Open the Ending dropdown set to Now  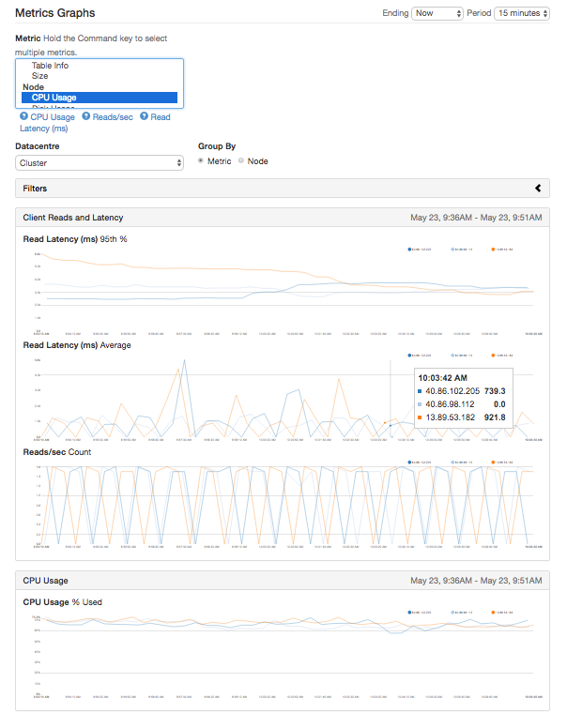point(437,13)
